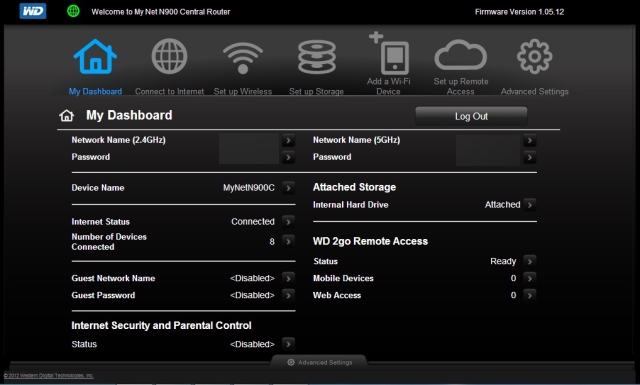This screenshot has width=640, height=385.
Task: Open Device Name arrow next to MyNetN900C
Action: point(288,188)
